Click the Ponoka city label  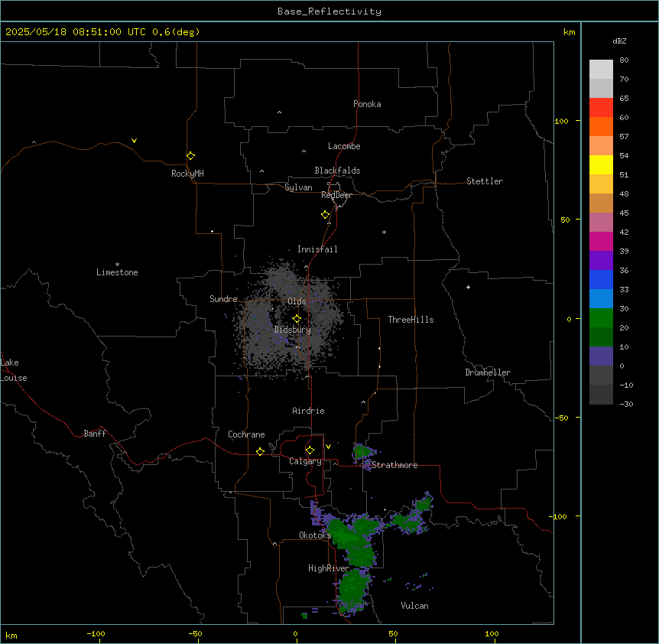[367, 104]
